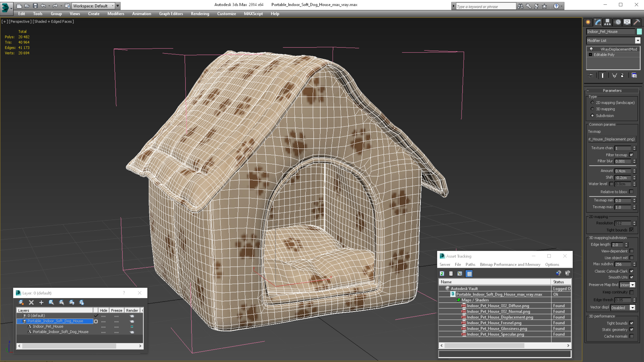
Task: Select 2D mapping (landscape) radio button
Action: click(592, 102)
